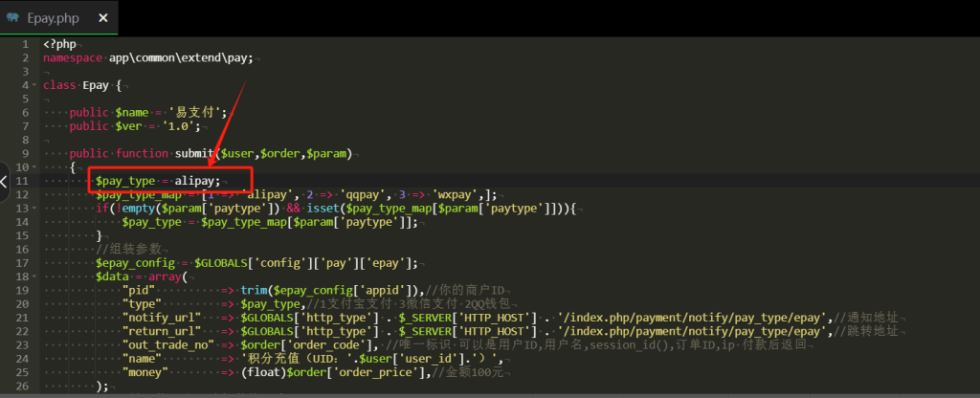This screenshot has width=980, height=398.
Task: Switch to the Epay.php tab
Action: 54,16
